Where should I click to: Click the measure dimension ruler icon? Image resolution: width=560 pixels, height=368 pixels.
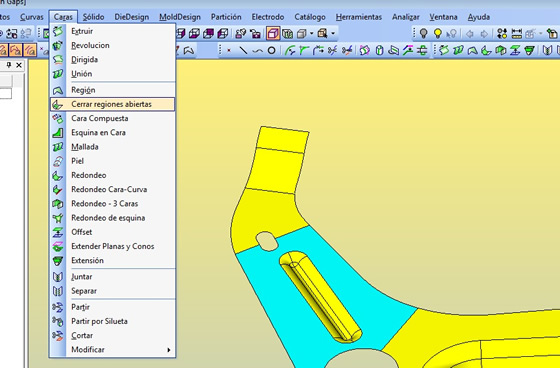516,34
